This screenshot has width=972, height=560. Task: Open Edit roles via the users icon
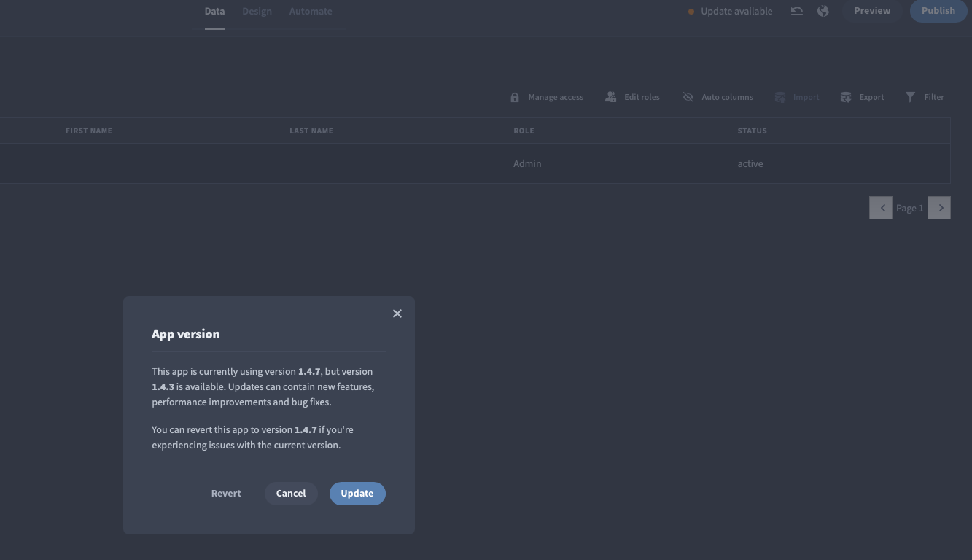click(610, 96)
